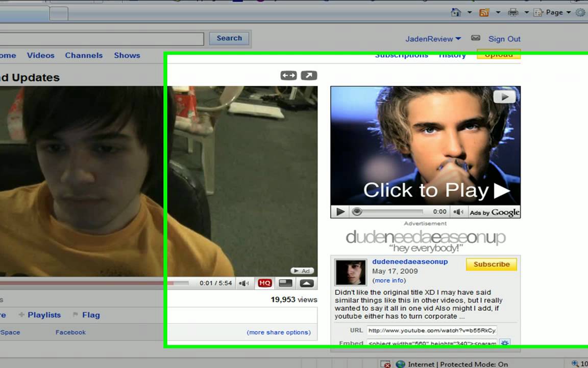Go to the Channels tab

84,55
